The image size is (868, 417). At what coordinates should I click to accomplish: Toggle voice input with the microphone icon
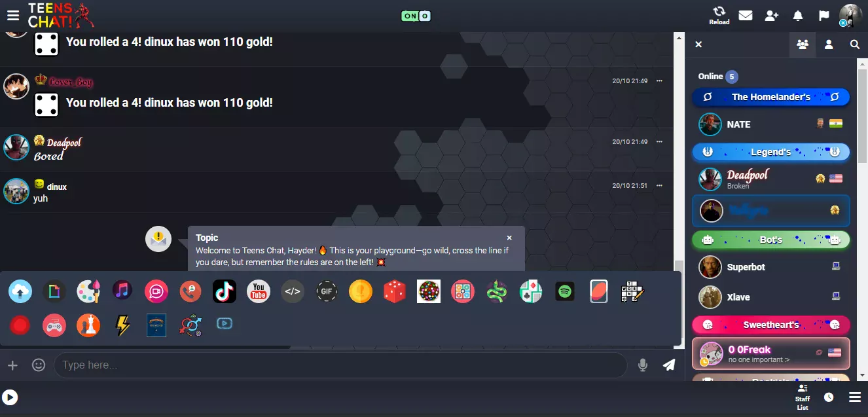(x=643, y=365)
